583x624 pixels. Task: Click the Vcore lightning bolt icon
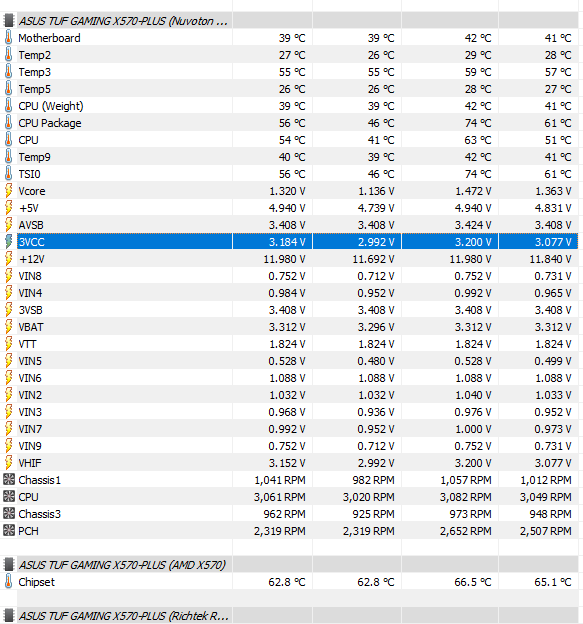click(8, 191)
